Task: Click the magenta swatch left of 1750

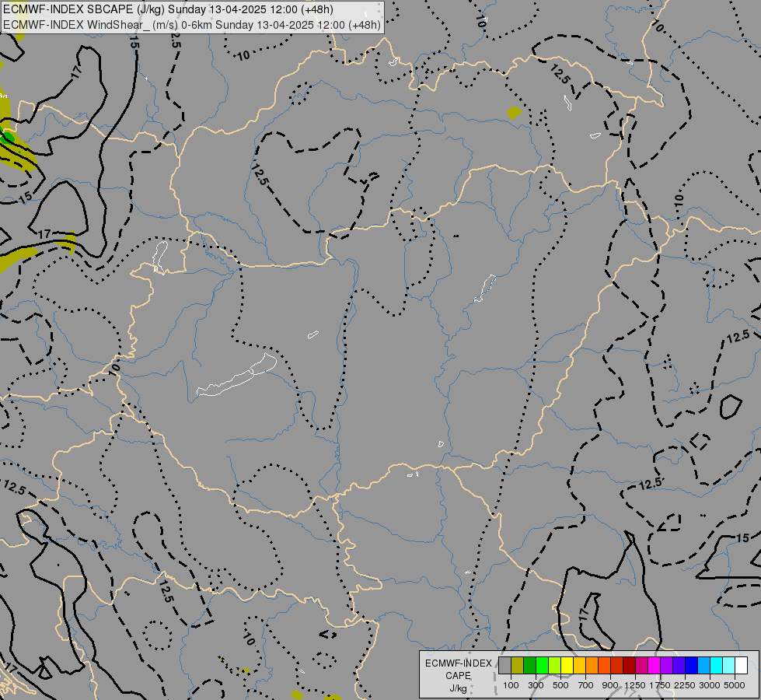Action: click(x=655, y=665)
